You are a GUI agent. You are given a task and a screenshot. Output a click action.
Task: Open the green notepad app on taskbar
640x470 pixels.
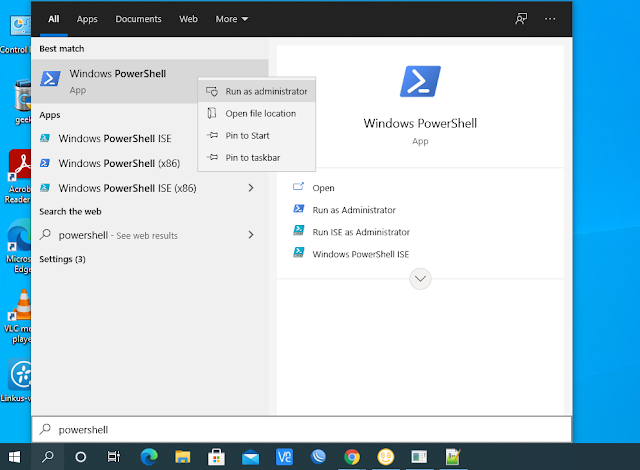tap(453, 457)
